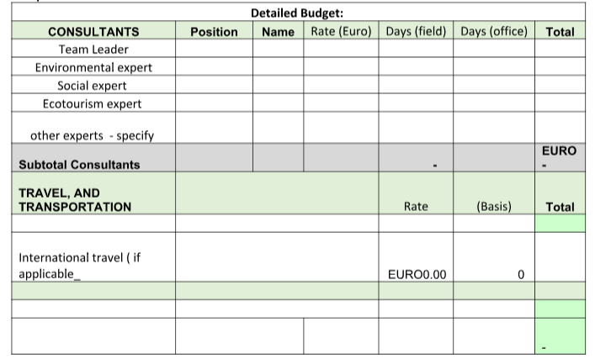Image resolution: width=595 pixels, height=364 pixels.
Task: Click the (Basis) column header
Action: coord(494,193)
